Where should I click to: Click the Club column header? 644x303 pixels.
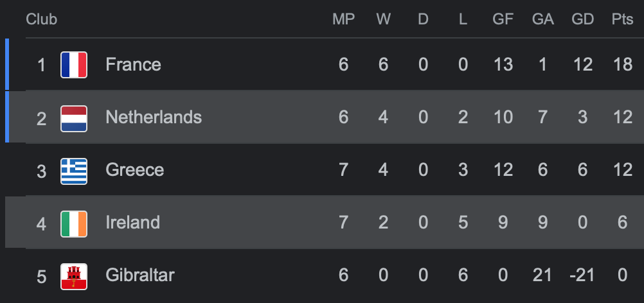click(41, 19)
